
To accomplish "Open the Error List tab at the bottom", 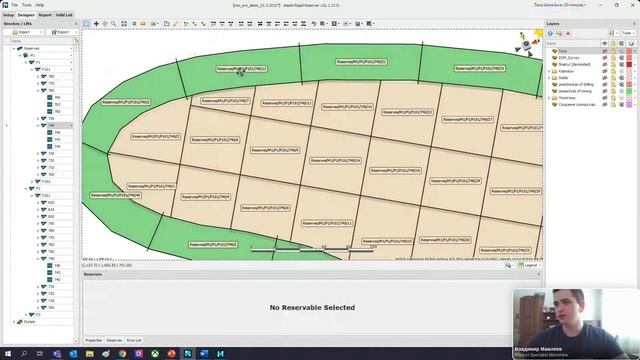I will (x=134, y=340).
